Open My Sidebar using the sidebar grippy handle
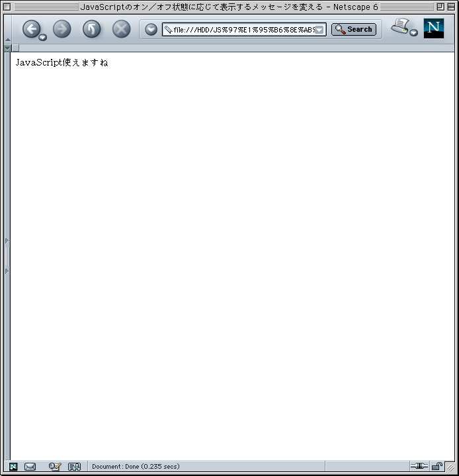 pos(7,256)
